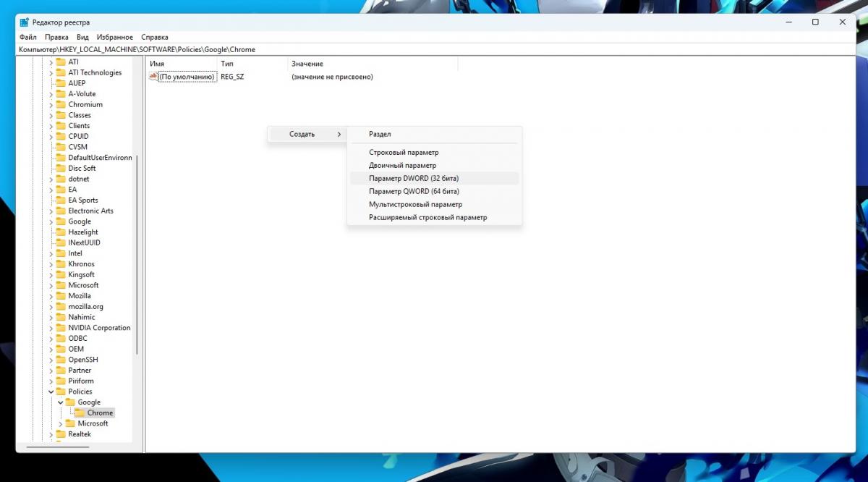Click the Раздел option to create key
This screenshot has height=482, width=868.
(x=380, y=134)
